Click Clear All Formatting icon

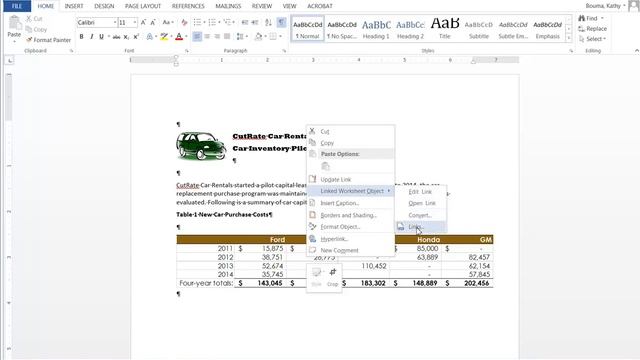[184, 22]
